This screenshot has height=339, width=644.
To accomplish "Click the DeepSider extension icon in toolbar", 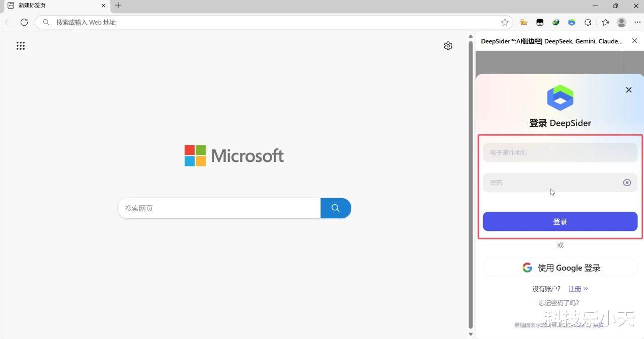I will pyautogui.click(x=572, y=22).
